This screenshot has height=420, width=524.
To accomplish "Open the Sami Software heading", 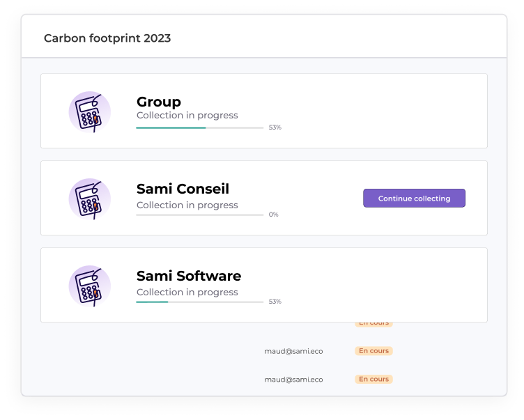I will (189, 276).
